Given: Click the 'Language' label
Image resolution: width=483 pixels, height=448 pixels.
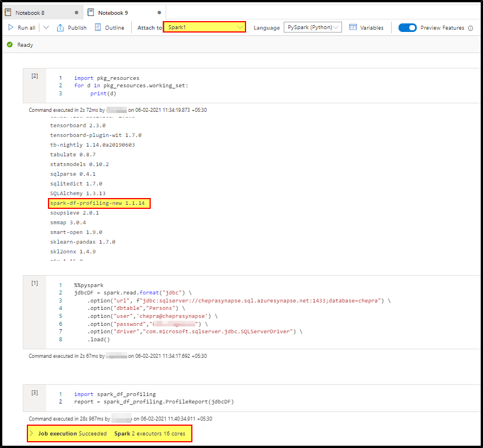Looking at the screenshot, I should tap(267, 28).
